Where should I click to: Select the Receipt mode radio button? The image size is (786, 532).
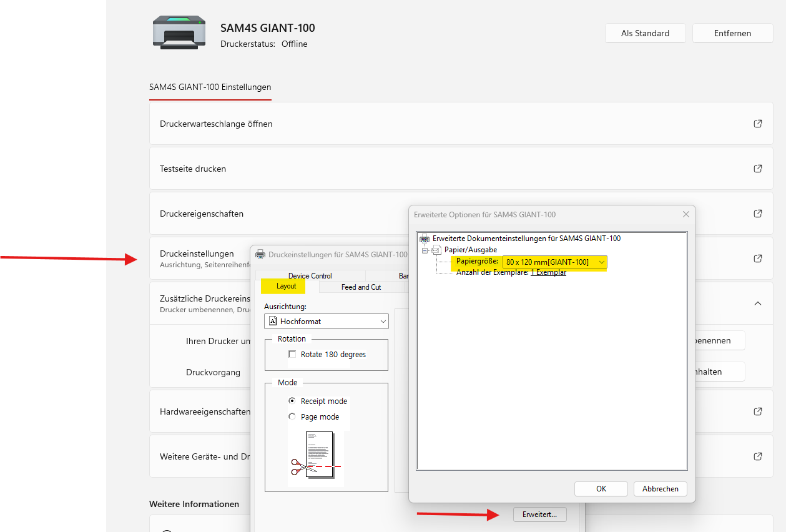point(292,401)
